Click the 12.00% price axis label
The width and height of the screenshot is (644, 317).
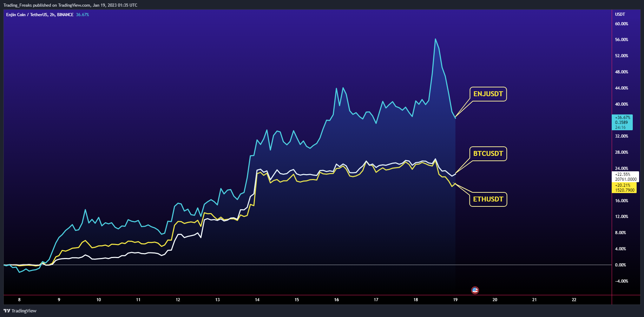point(622,217)
